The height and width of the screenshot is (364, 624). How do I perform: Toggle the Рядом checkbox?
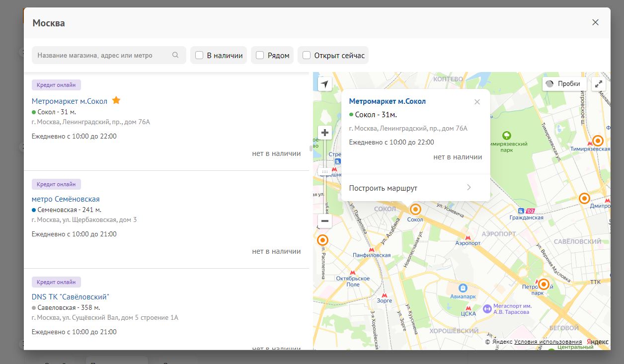click(260, 55)
